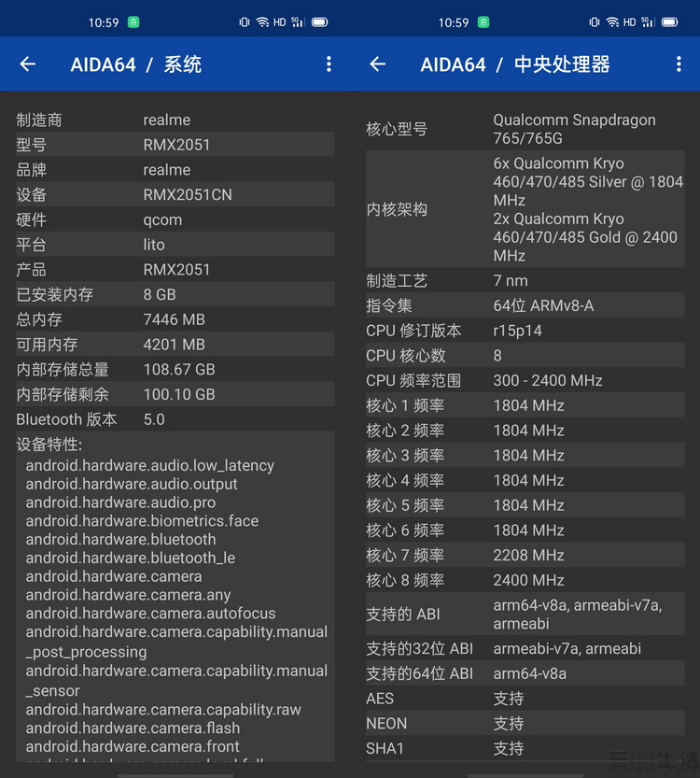The width and height of the screenshot is (700, 778).
Task: Select the 支持的64位 ABI row
Action: pos(525,673)
